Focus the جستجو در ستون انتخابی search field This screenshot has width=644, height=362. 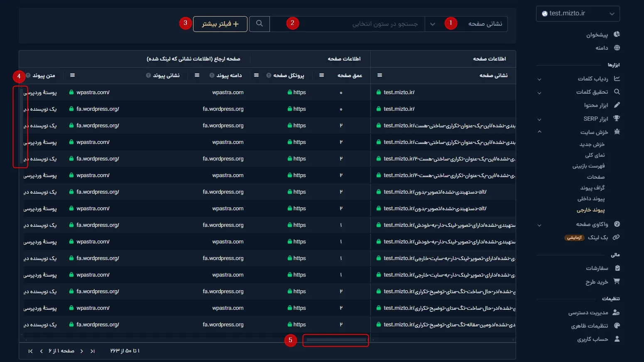pyautogui.click(x=347, y=24)
